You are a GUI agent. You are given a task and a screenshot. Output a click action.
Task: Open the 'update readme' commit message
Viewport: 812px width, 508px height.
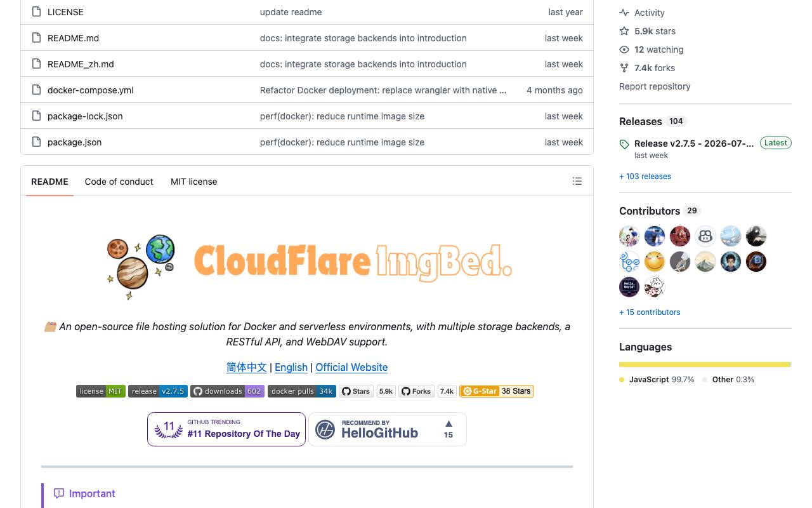tap(291, 12)
